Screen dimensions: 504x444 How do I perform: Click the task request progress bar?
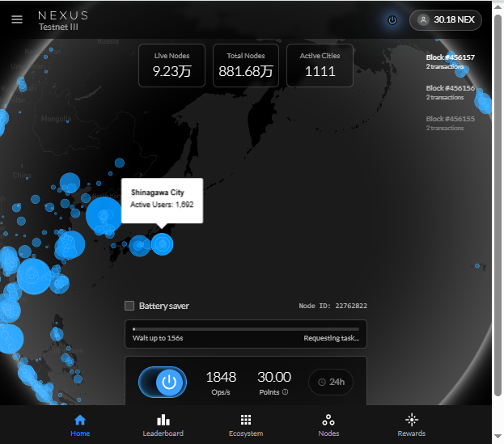click(x=246, y=329)
